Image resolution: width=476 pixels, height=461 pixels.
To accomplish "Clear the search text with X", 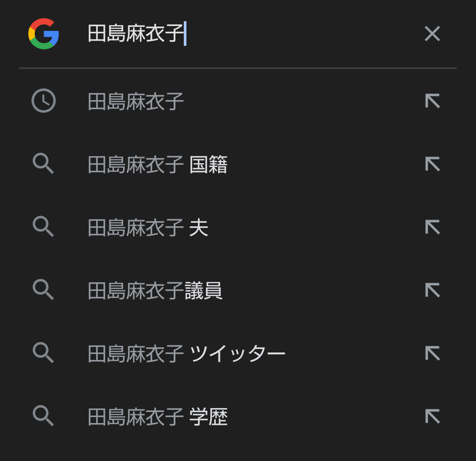I will (432, 34).
